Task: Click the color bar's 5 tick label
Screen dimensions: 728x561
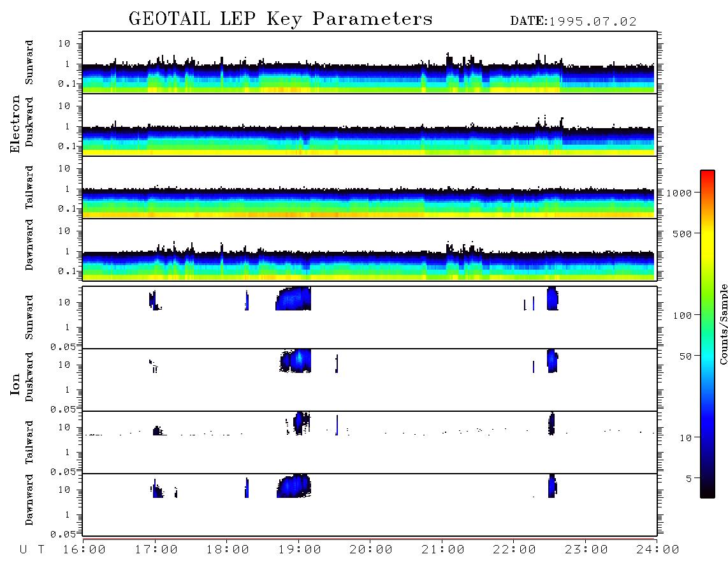Action: click(x=689, y=478)
